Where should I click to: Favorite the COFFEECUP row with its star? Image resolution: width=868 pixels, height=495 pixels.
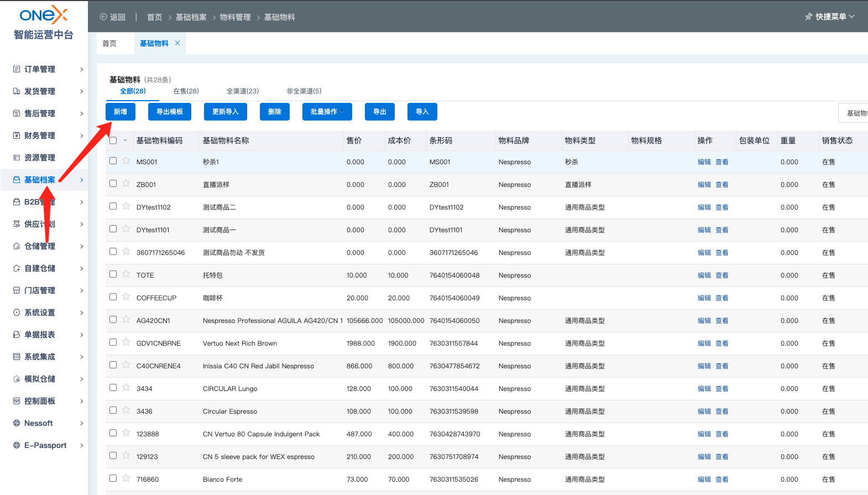(126, 297)
